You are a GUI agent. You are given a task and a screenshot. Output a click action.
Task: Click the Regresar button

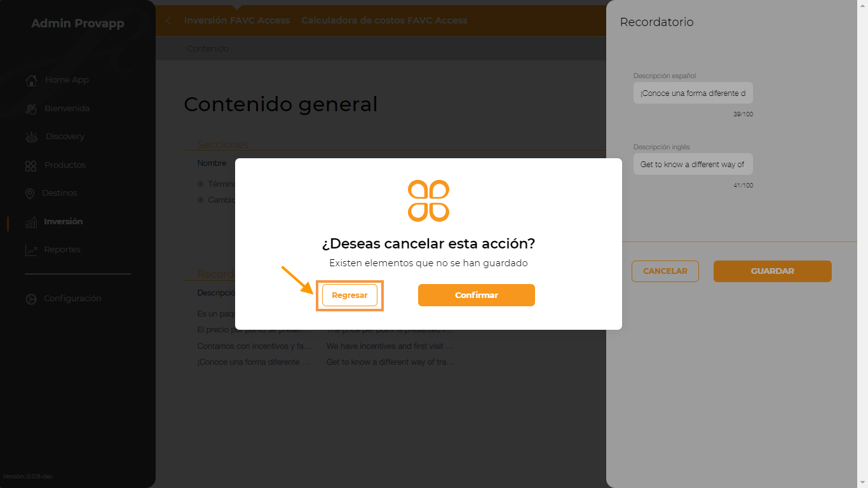(349, 295)
